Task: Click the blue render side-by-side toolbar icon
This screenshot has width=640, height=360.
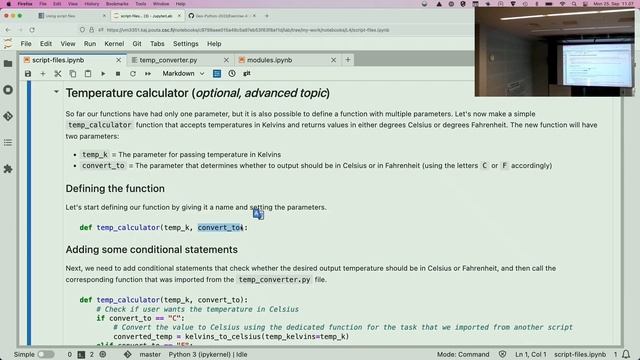Action: pyautogui.click(x=217, y=73)
